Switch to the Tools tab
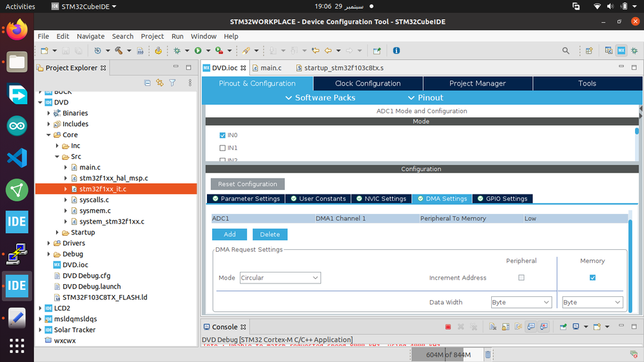Viewport: 644px width, 362px height. click(x=587, y=83)
